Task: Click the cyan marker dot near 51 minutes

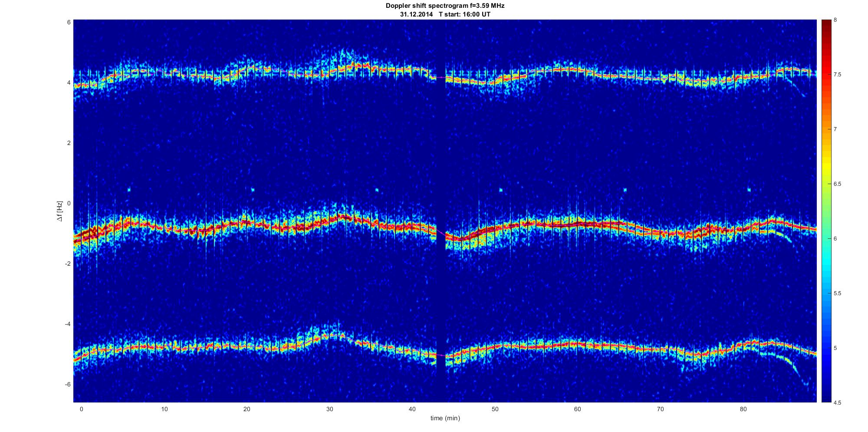Action: click(501, 189)
